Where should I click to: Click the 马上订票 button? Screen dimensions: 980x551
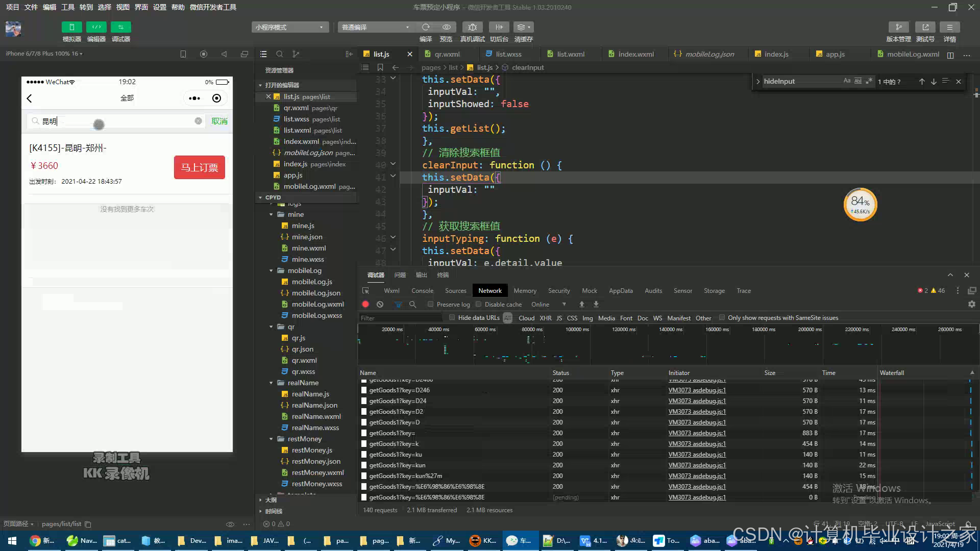[199, 167]
